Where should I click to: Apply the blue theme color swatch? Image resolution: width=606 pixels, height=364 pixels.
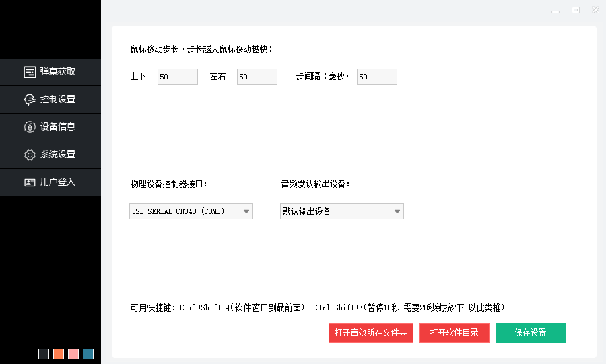(x=88, y=354)
